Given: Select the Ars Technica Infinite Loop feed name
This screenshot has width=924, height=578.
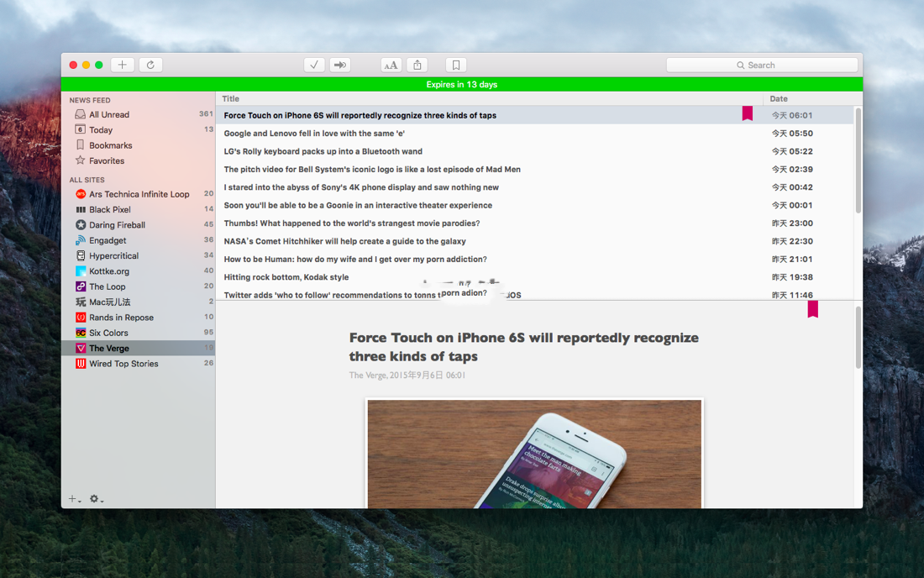Looking at the screenshot, I should pos(139,194).
